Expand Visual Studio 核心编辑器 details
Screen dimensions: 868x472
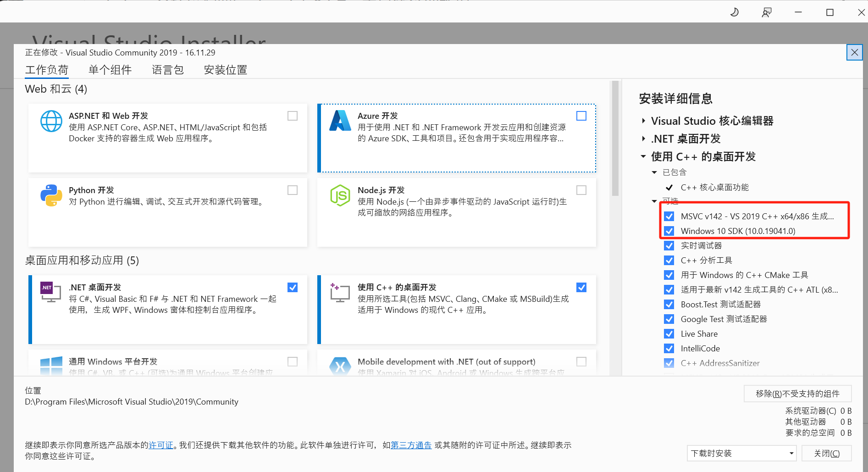click(643, 121)
